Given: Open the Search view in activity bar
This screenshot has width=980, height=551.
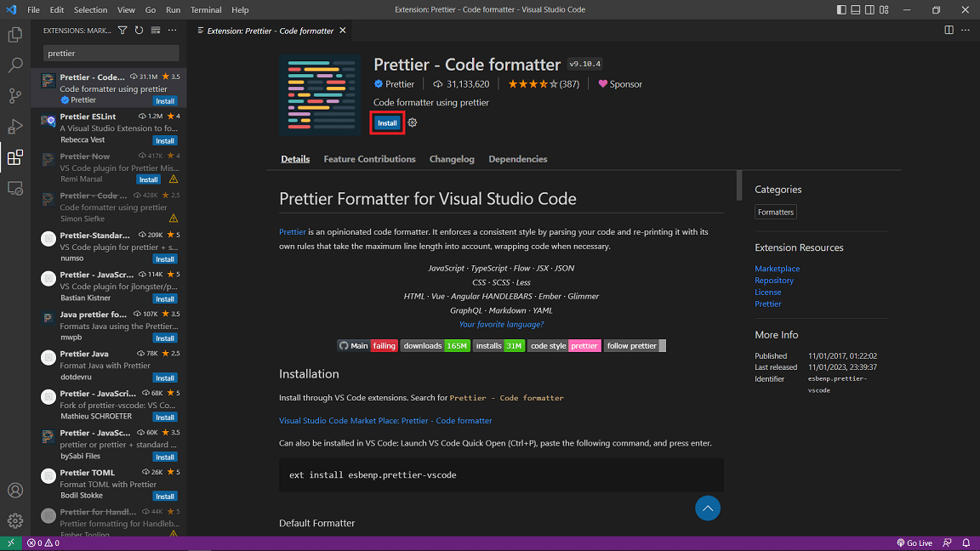Looking at the screenshot, I should click(15, 65).
